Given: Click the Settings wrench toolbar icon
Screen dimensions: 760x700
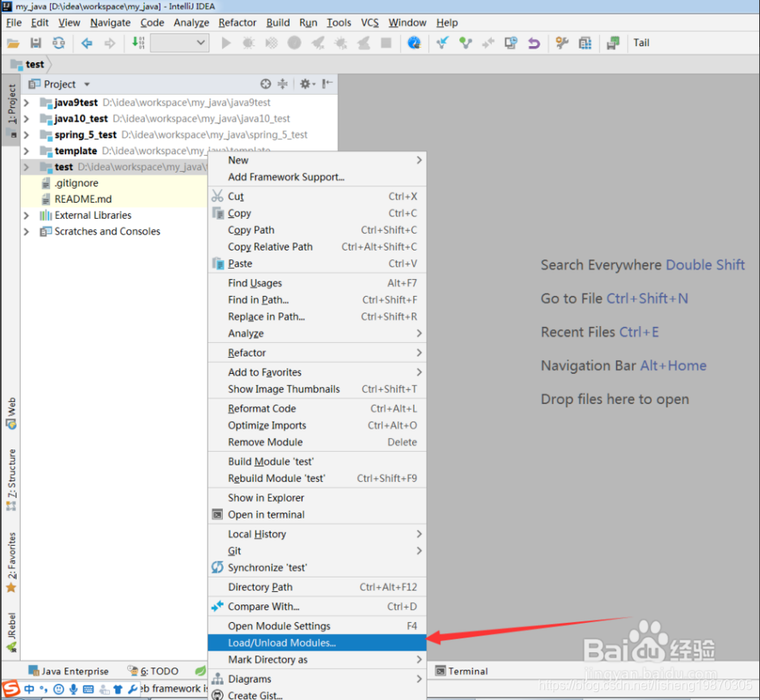Looking at the screenshot, I should [562, 43].
